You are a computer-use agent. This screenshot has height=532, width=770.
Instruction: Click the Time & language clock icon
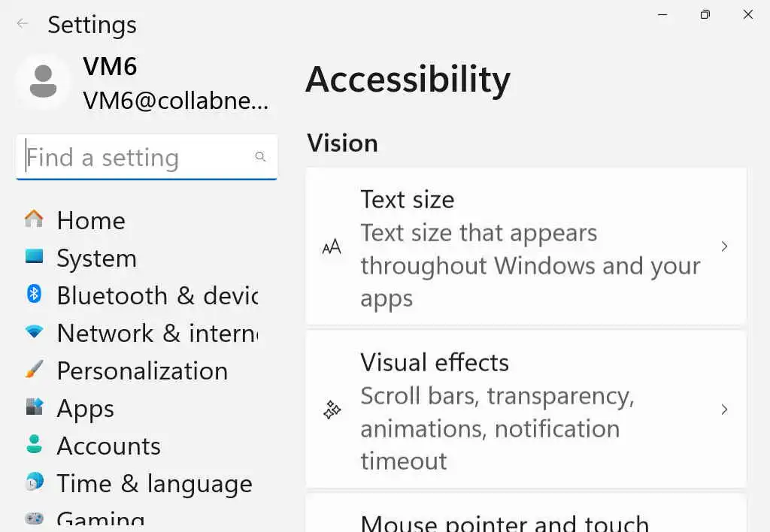(34, 482)
